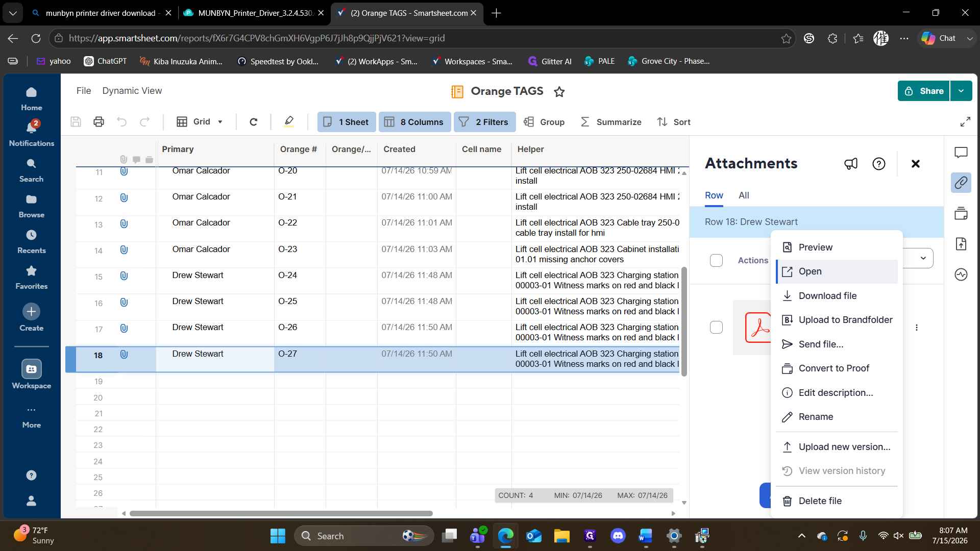Switch to the Row attachments tab
Screen dimensions: 980x551
click(x=714, y=196)
